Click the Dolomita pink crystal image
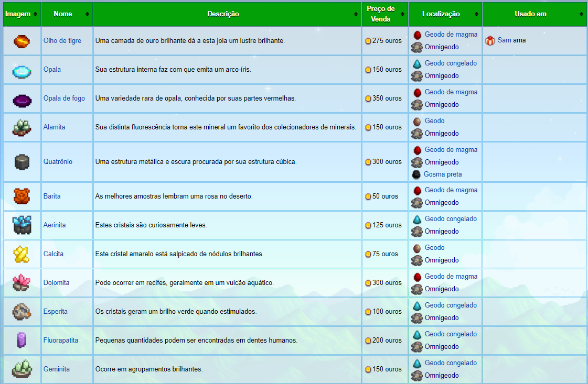The image size is (588, 384). (22, 283)
